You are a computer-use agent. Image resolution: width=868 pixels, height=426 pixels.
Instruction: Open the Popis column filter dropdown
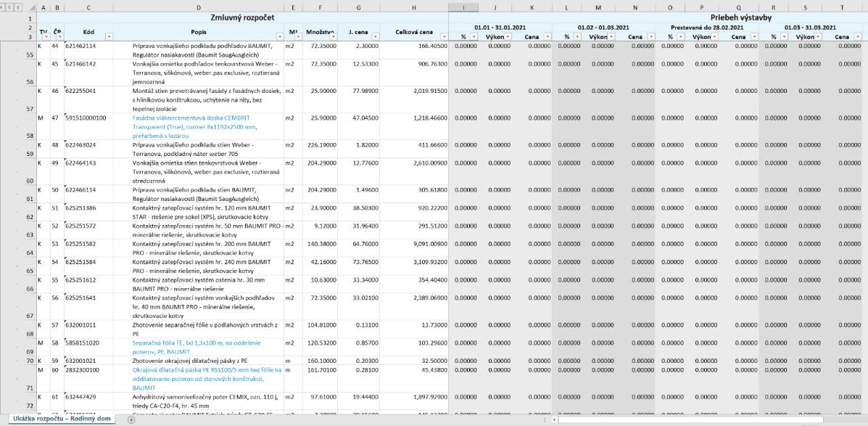point(280,36)
